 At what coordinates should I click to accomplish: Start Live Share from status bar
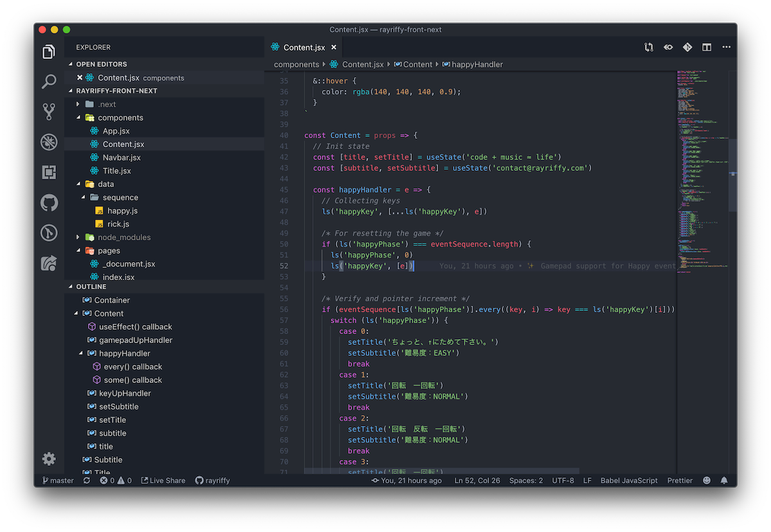pos(163,481)
